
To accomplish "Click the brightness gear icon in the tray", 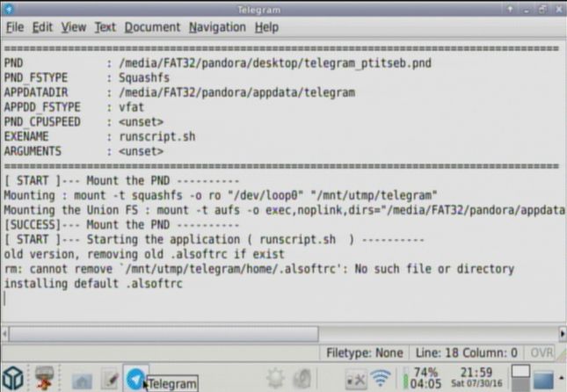I will coord(276,378).
